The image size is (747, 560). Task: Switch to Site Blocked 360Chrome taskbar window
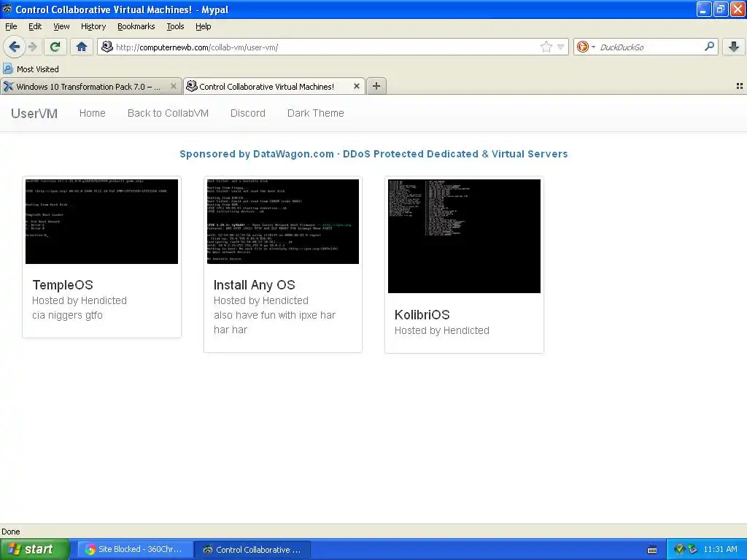click(x=135, y=549)
